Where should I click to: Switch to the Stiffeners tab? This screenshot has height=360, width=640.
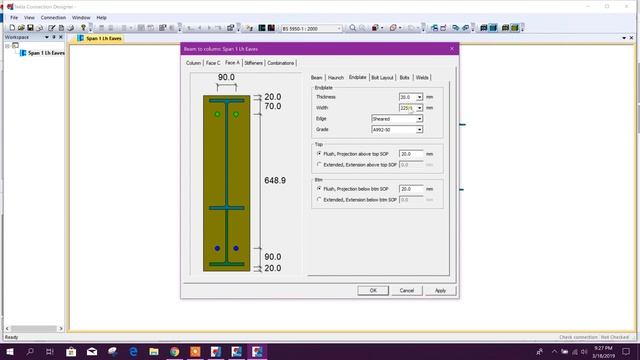click(x=253, y=63)
